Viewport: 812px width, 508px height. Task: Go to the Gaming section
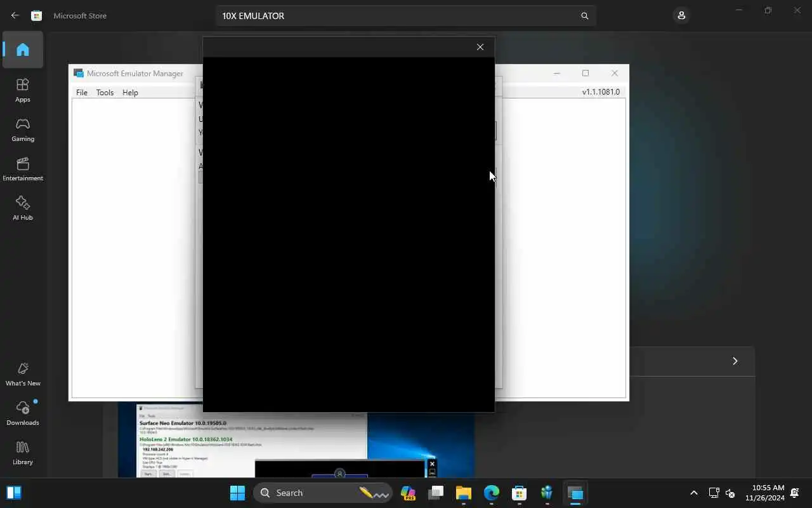23,130
